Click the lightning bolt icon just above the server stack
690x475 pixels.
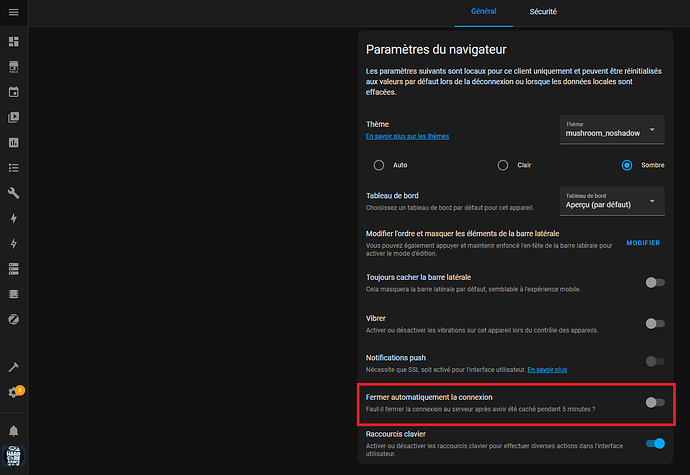tap(14, 243)
